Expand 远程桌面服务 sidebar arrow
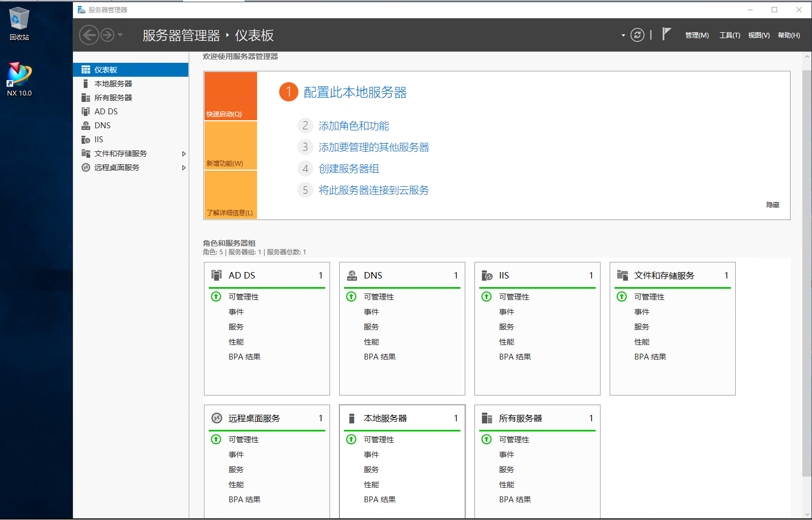 pyautogui.click(x=184, y=167)
